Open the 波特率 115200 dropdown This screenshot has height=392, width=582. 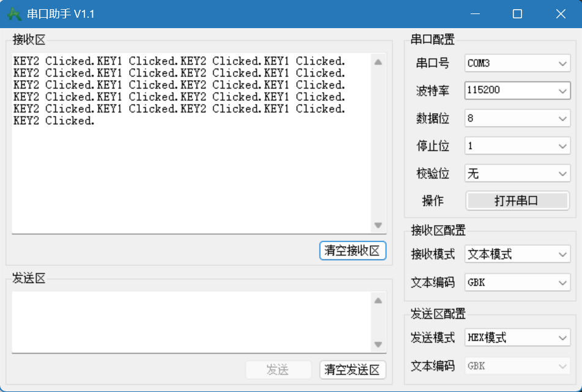(x=517, y=91)
